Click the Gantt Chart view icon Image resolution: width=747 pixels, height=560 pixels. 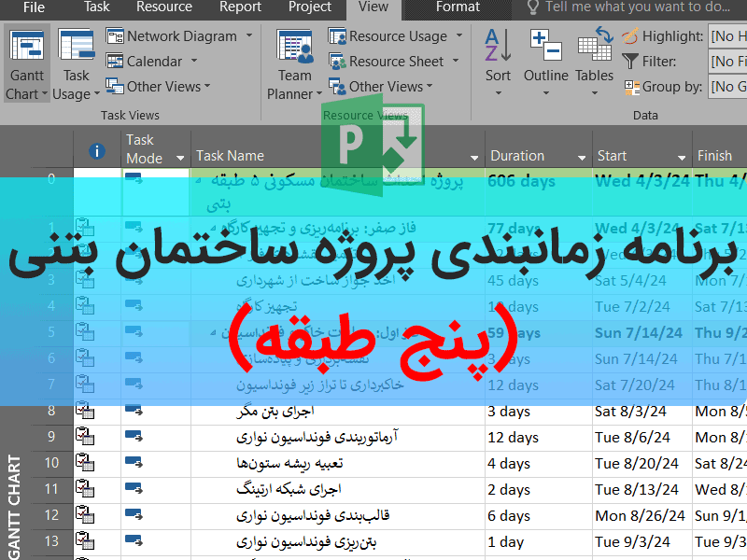click(27, 49)
